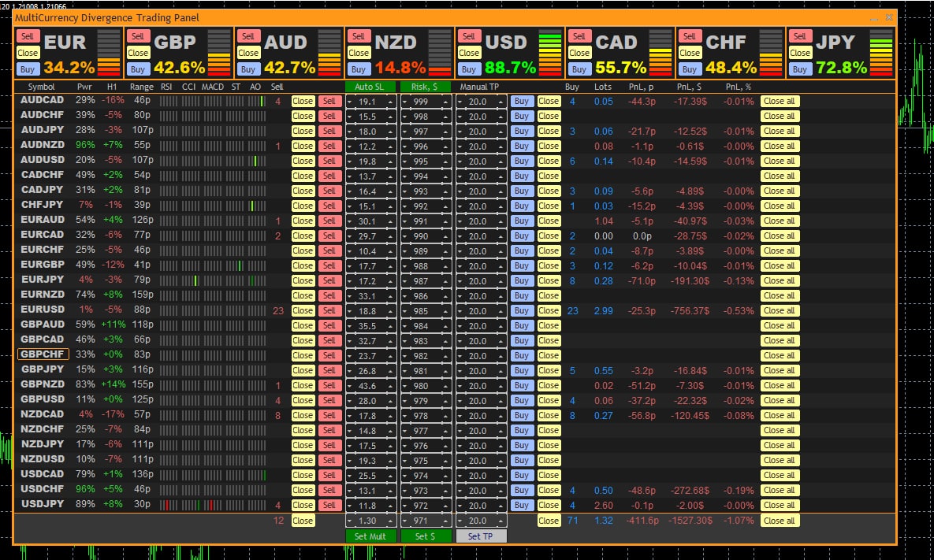The height and width of the screenshot is (560, 934).
Task: Click CCI indicator bars in EURJPY row
Action: [x=190, y=281]
